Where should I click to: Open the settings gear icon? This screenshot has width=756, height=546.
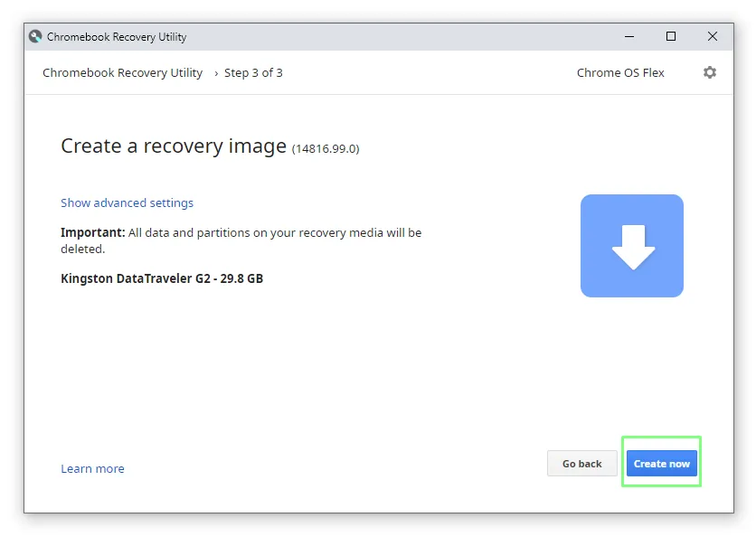pos(709,72)
